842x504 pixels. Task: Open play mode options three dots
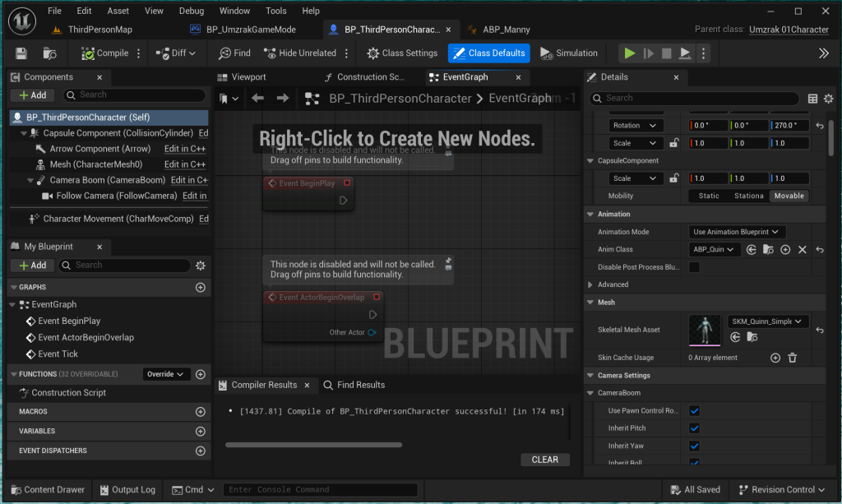click(x=703, y=53)
